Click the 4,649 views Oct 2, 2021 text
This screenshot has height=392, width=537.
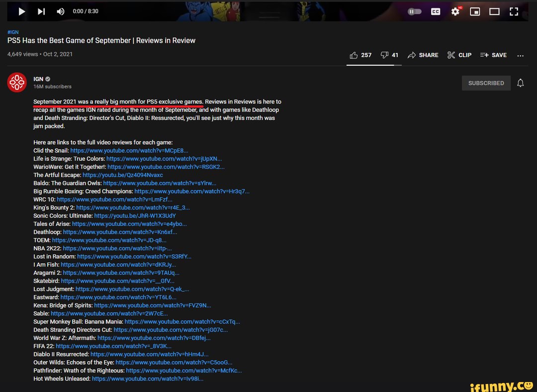pos(40,54)
